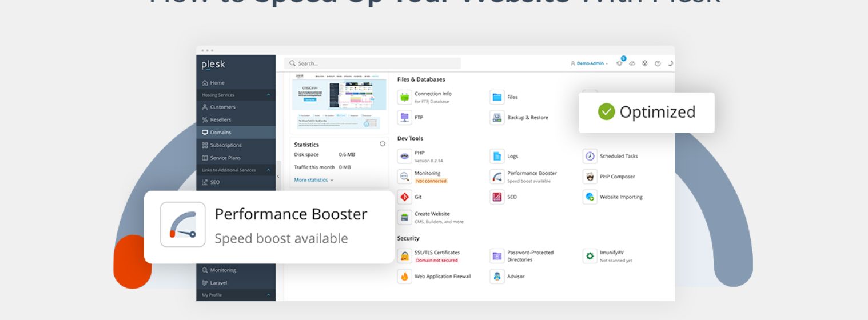Click the Monitoring icon in Dev Tools

(405, 177)
